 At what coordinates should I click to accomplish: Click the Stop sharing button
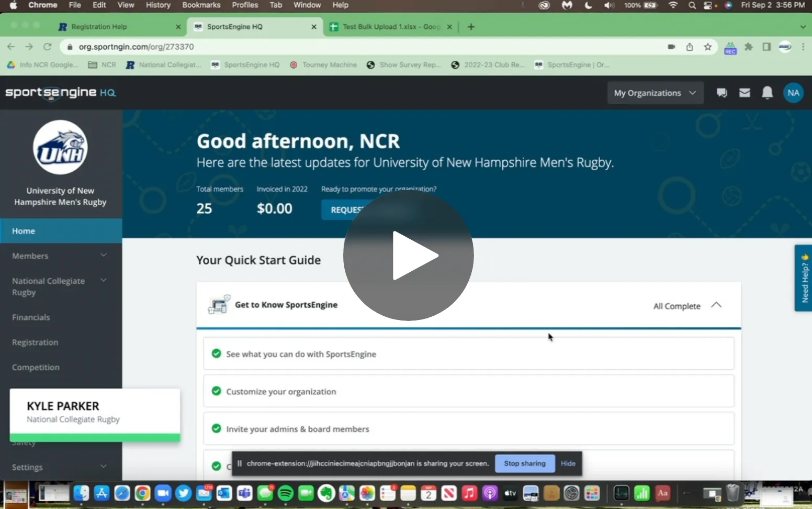pos(525,463)
